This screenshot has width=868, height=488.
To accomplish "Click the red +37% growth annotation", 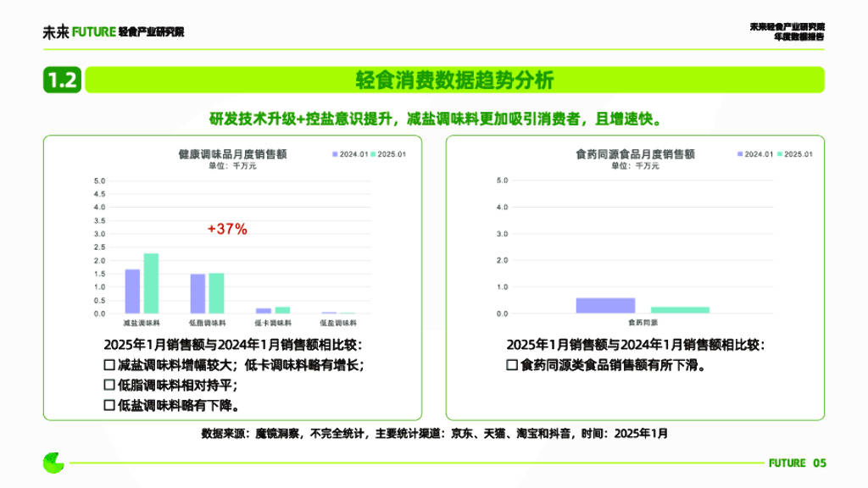I will point(225,229).
